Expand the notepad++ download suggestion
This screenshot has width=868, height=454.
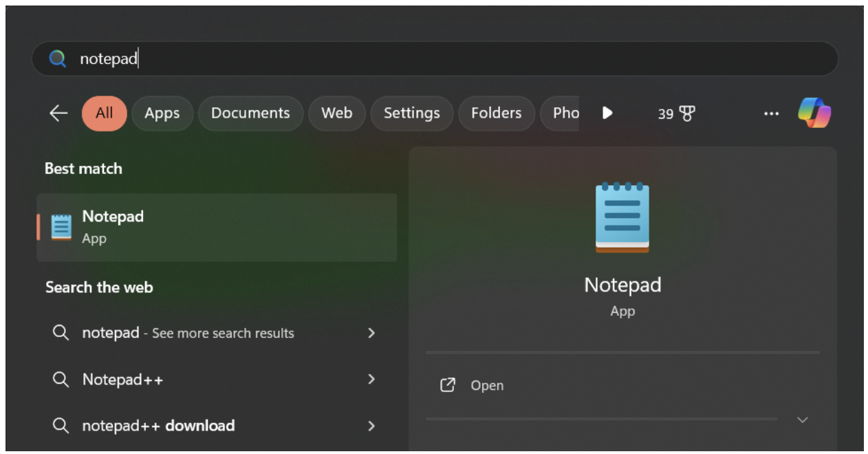[x=371, y=426]
